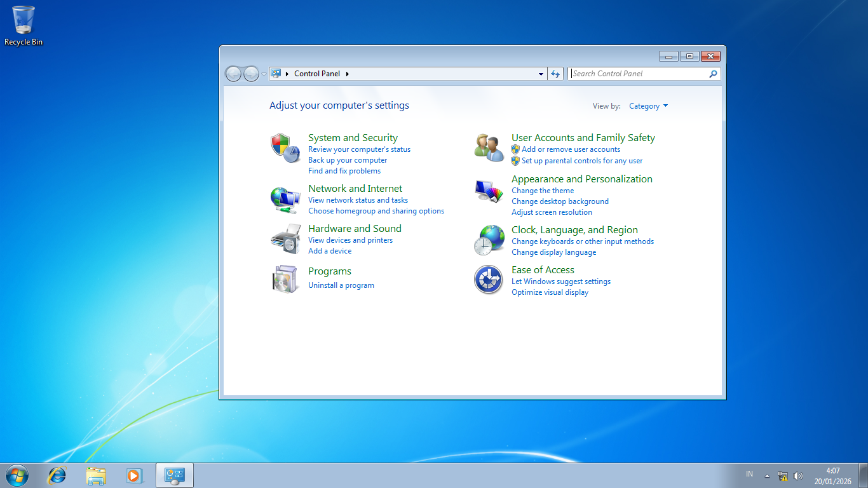Show hidden icons in system tray
The image size is (868, 488).
767,475
